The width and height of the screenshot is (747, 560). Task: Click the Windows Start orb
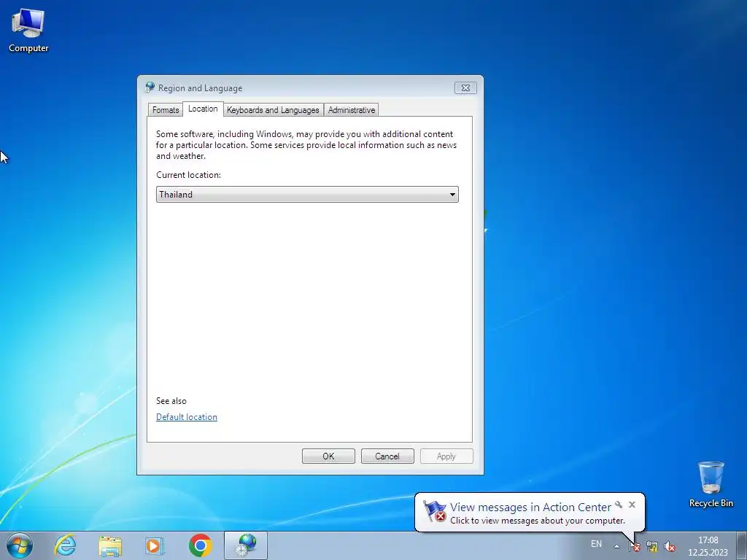(20, 545)
